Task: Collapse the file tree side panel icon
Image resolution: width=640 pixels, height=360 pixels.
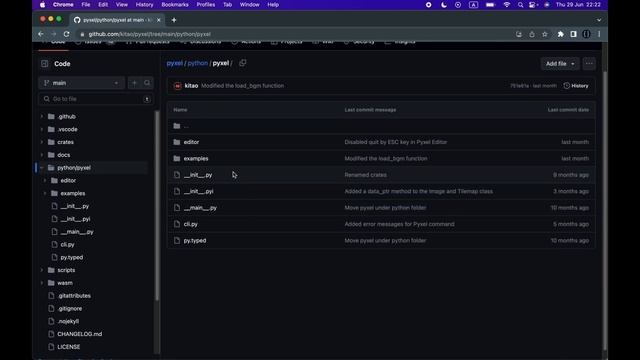Action: 44,64
